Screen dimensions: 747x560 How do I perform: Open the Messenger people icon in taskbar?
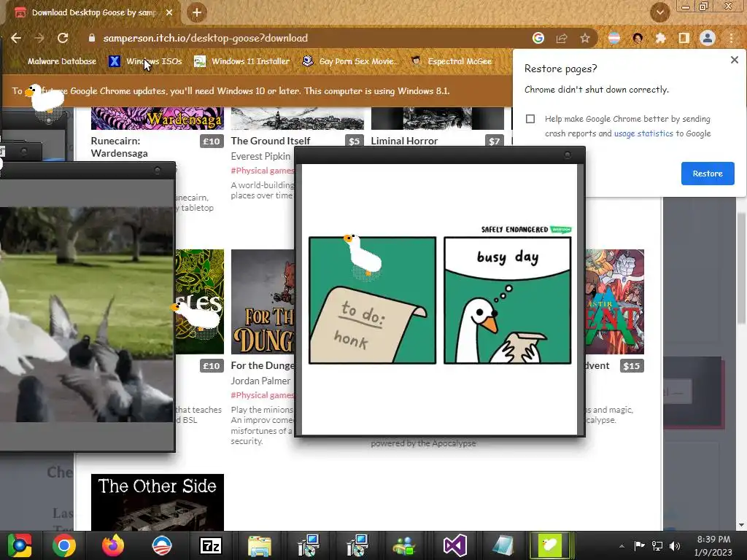(x=404, y=545)
